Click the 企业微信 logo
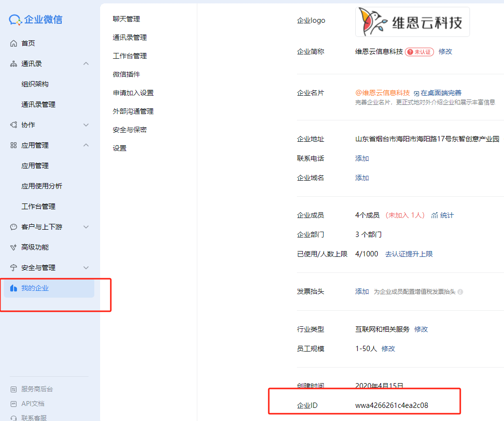This screenshot has width=504, height=421. [35, 19]
